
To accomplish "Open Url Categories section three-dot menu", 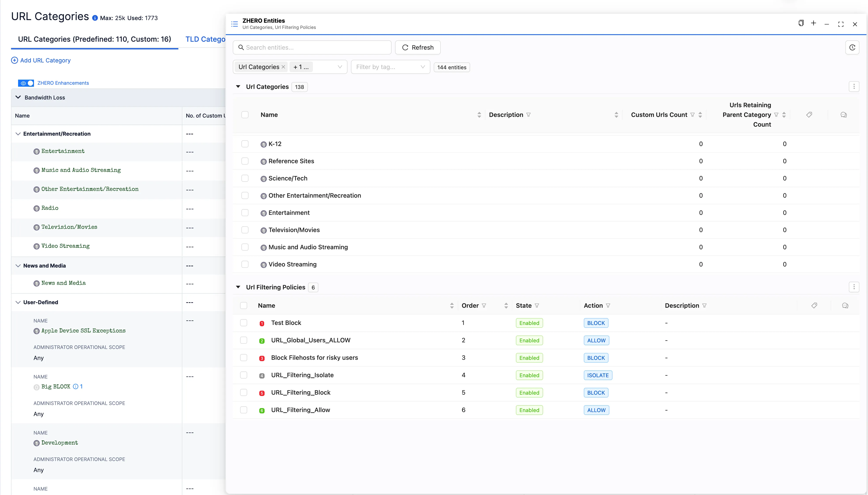I will [854, 87].
